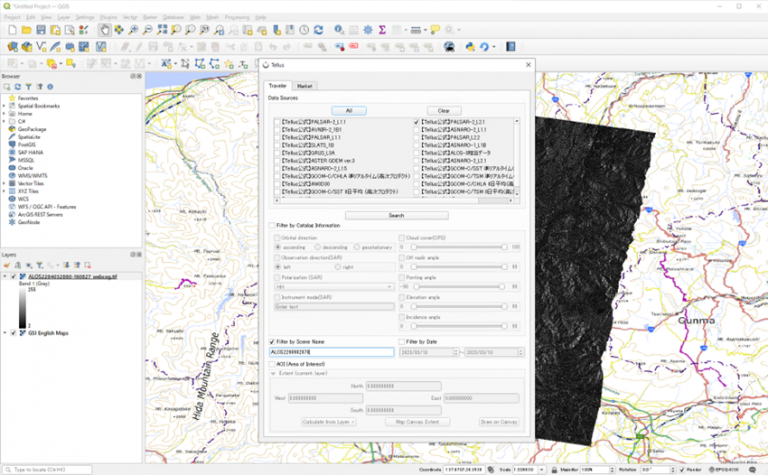Uncheck the PALSAR-2_L2.1 data source

(x=417, y=122)
